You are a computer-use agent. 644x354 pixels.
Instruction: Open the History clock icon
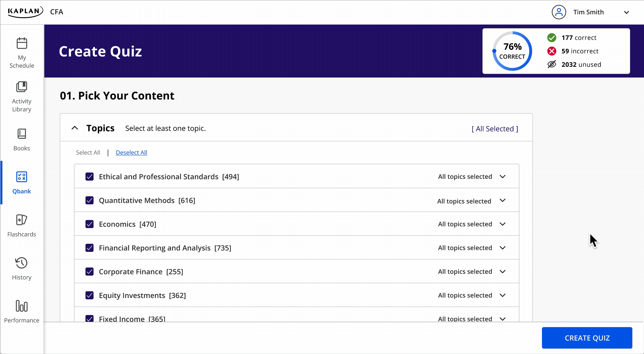pyautogui.click(x=21, y=263)
